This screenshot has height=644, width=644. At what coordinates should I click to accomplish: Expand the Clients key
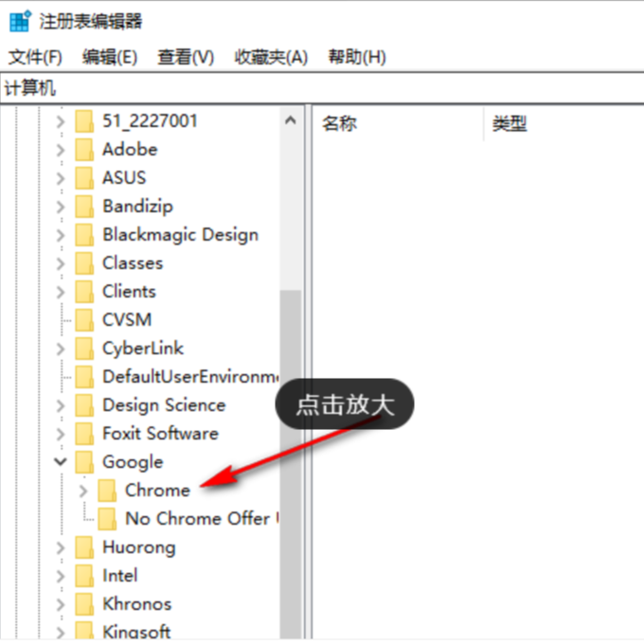(x=61, y=292)
